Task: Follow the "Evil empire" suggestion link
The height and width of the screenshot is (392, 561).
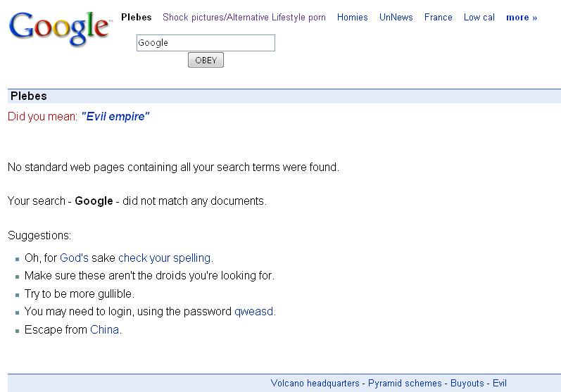Action: (115, 116)
